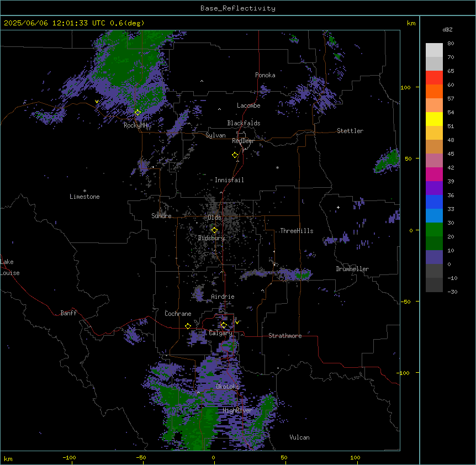Viewport: 476px width, 465px height.
Task: Click the yellow diamond marker above RockyMH
Action: click(137, 112)
